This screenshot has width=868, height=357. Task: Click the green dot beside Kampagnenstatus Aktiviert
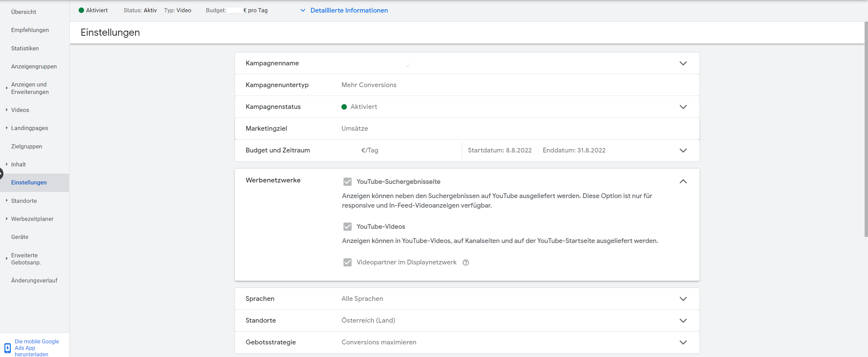[344, 107]
